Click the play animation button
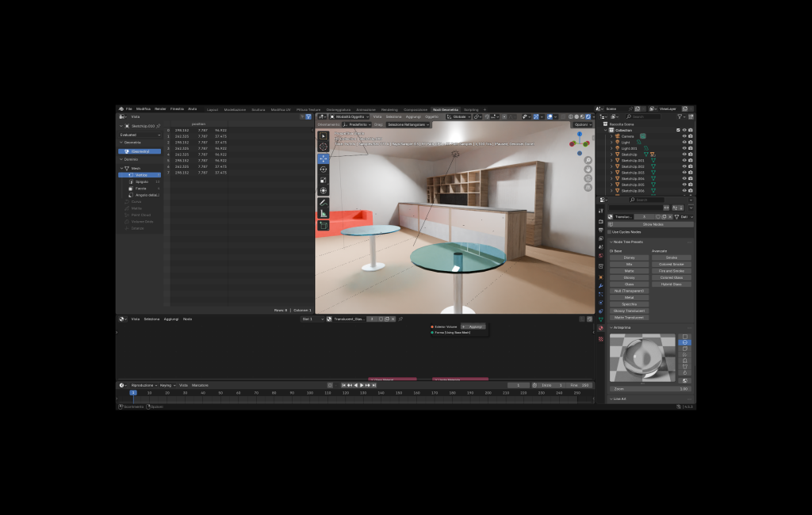The height and width of the screenshot is (515, 812). click(x=362, y=385)
